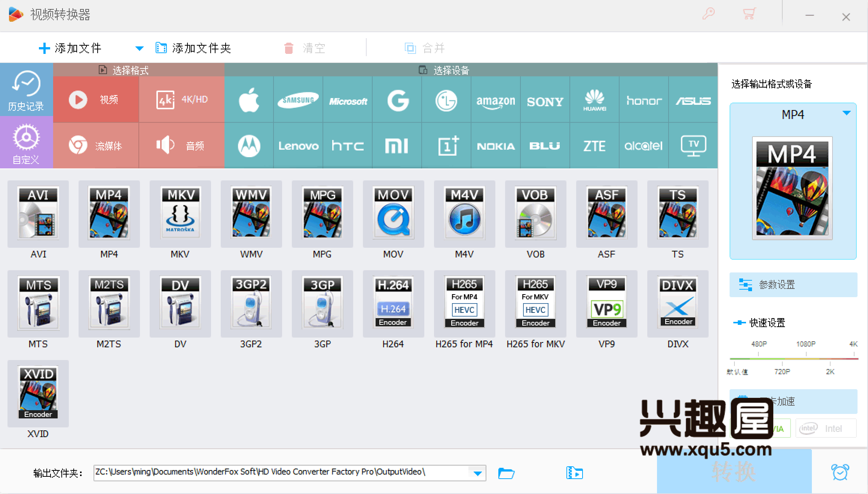This screenshot has width=868, height=494.
Task: Select WMV output format
Action: 251,214
